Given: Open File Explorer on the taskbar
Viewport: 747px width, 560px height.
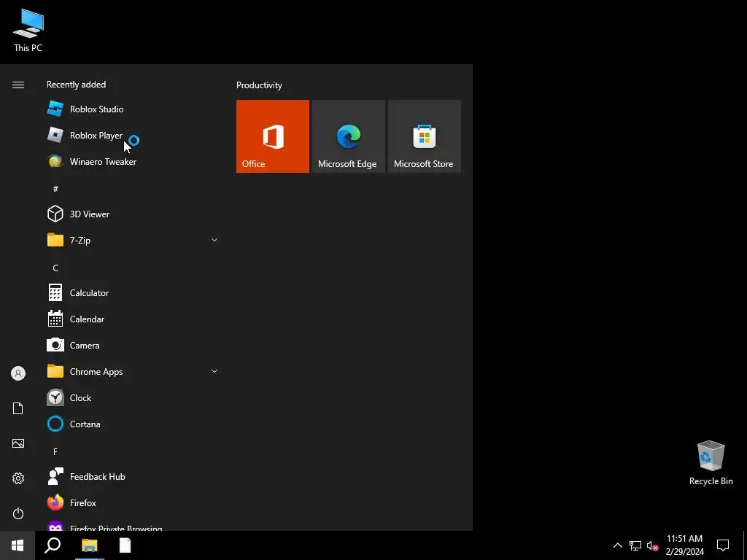Looking at the screenshot, I should click(x=90, y=545).
